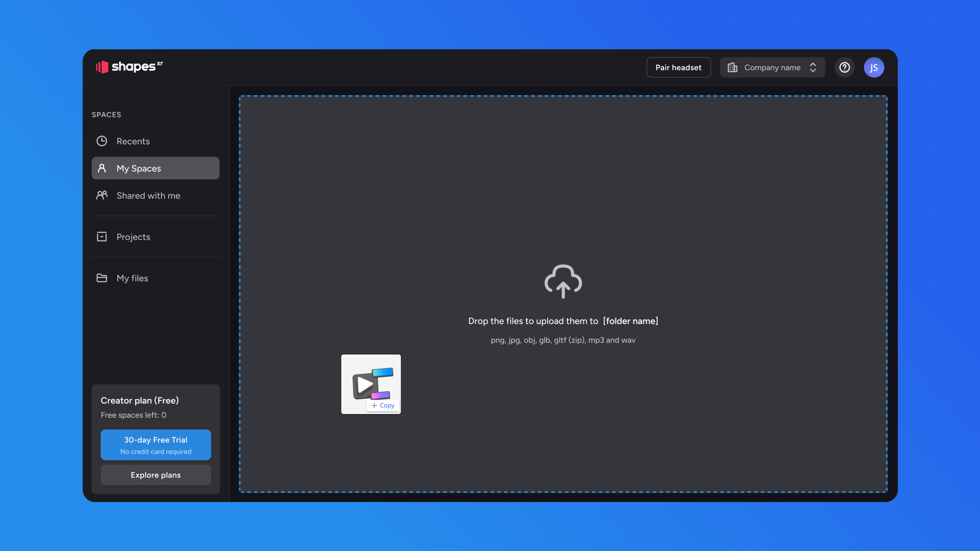The height and width of the screenshot is (551, 980).
Task: Open Projects in the sidebar
Action: click(155, 236)
